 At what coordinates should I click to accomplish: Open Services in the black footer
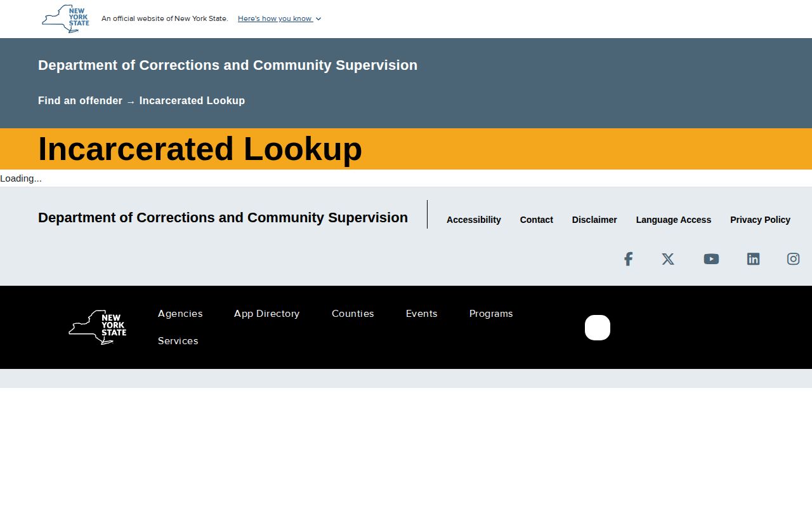pyautogui.click(x=178, y=341)
